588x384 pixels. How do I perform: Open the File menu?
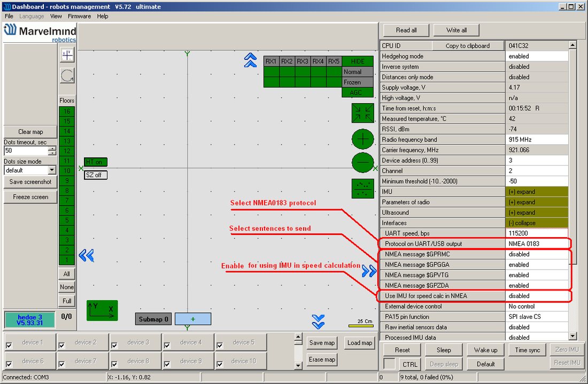point(9,16)
